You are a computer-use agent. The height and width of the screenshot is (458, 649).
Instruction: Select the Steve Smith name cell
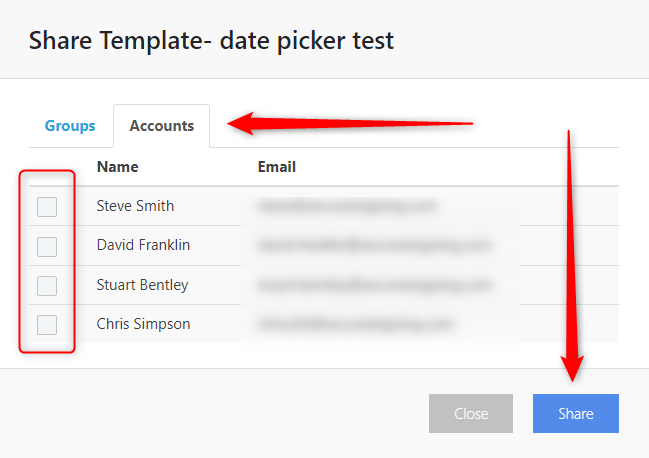[135, 206]
